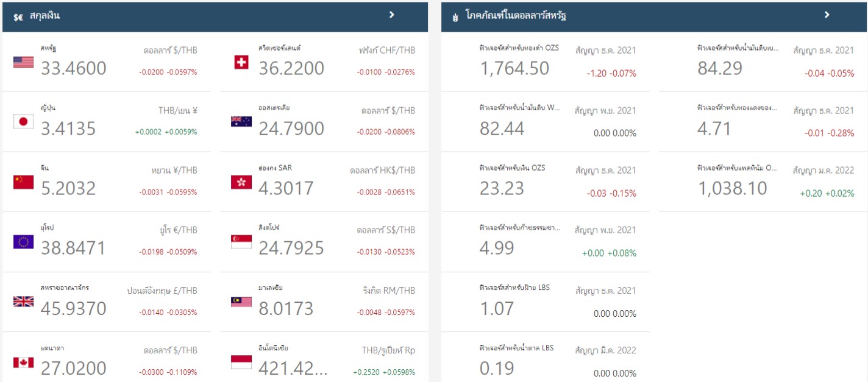Click the THB/เยน ¥ pair label
Image resolution: width=868 pixels, height=382 pixels.
178,110
